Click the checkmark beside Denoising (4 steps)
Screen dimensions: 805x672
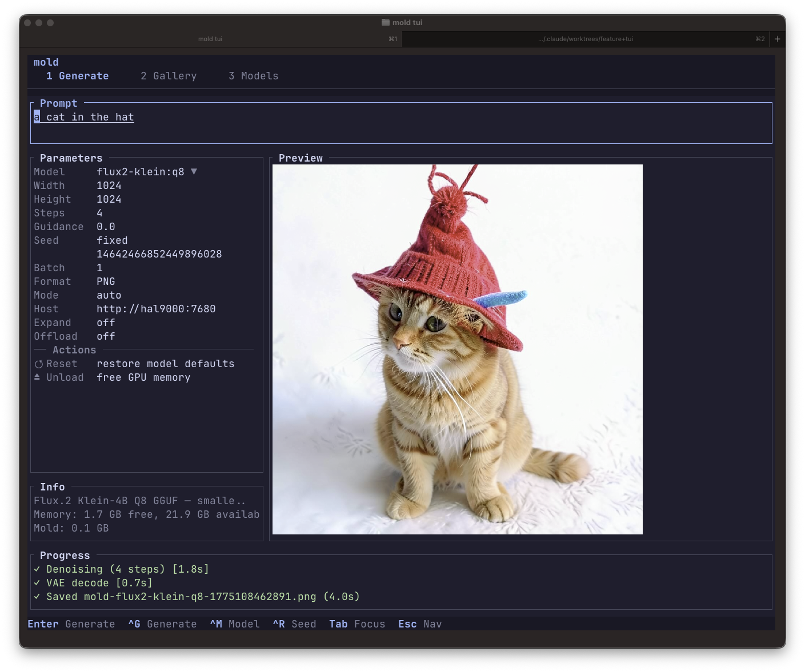click(x=37, y=569)
